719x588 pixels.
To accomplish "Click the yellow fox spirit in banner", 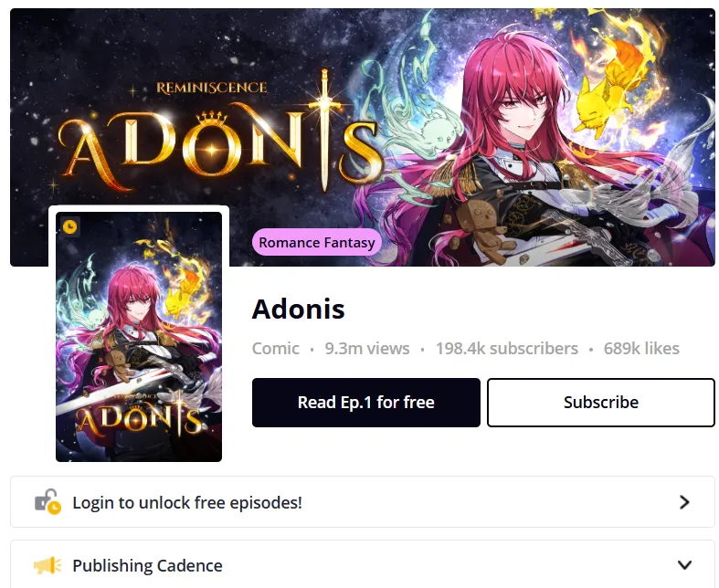I will pyautogui.click(x=610, y=87).
